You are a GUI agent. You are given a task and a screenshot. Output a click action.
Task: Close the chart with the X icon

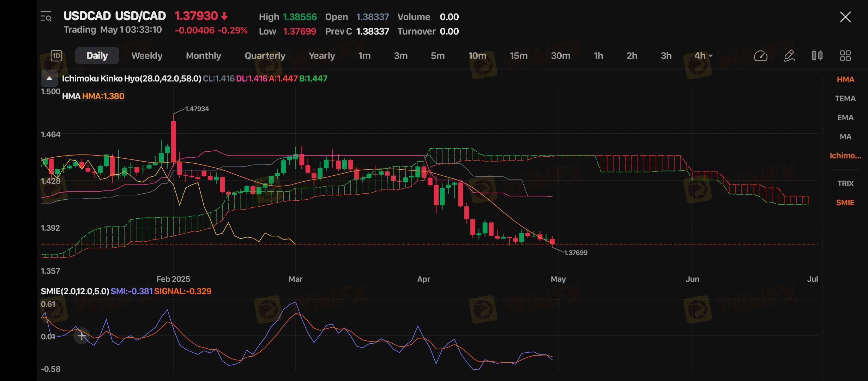coord(845,17)
